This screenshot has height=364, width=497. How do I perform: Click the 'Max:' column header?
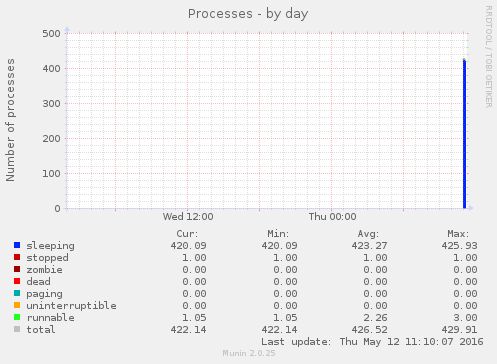458,234
